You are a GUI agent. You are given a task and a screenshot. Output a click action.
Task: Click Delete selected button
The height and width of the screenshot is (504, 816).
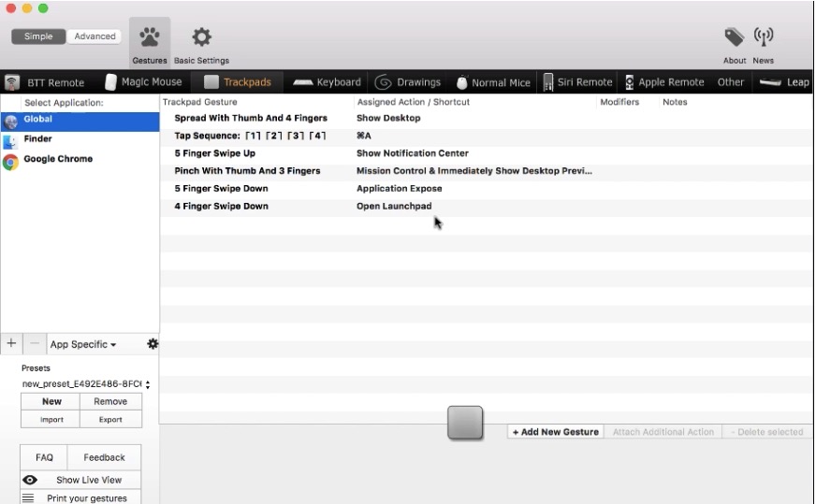pos(767,432)
